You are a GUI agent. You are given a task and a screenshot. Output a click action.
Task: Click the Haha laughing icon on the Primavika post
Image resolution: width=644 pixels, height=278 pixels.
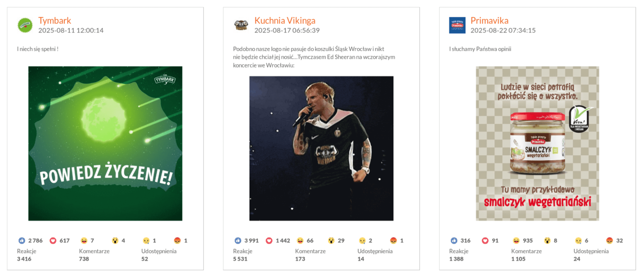[x=516, y=240]
